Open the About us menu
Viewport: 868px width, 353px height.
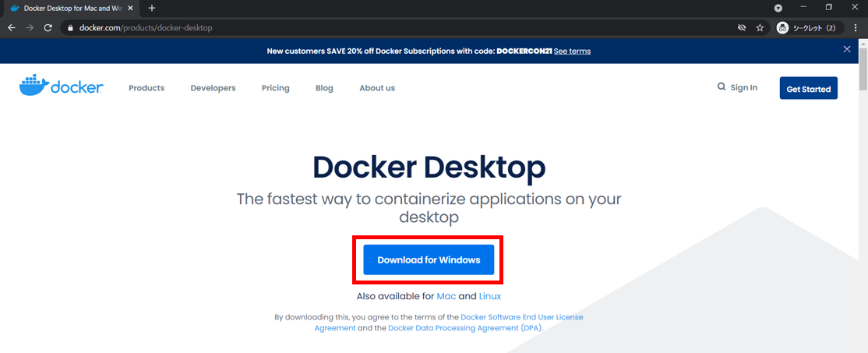coord(377,88)
